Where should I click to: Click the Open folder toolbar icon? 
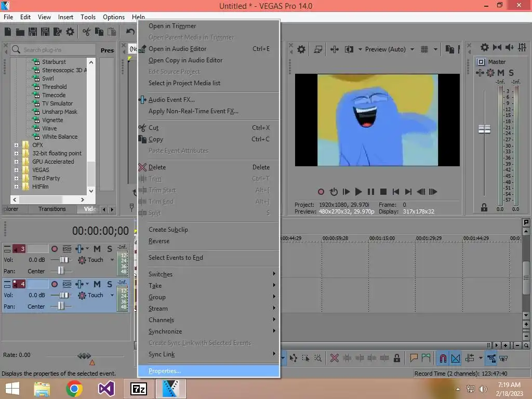point(20,32)
